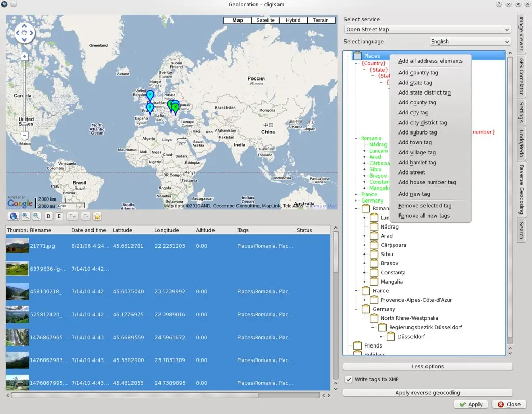Choose Remove selected tag

(430, 206)
